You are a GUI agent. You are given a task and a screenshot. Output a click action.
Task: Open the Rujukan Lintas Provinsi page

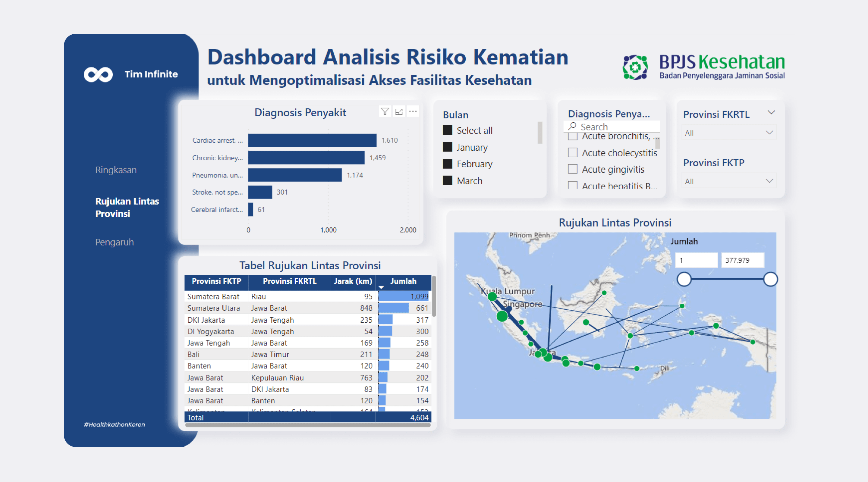point(127,208)
